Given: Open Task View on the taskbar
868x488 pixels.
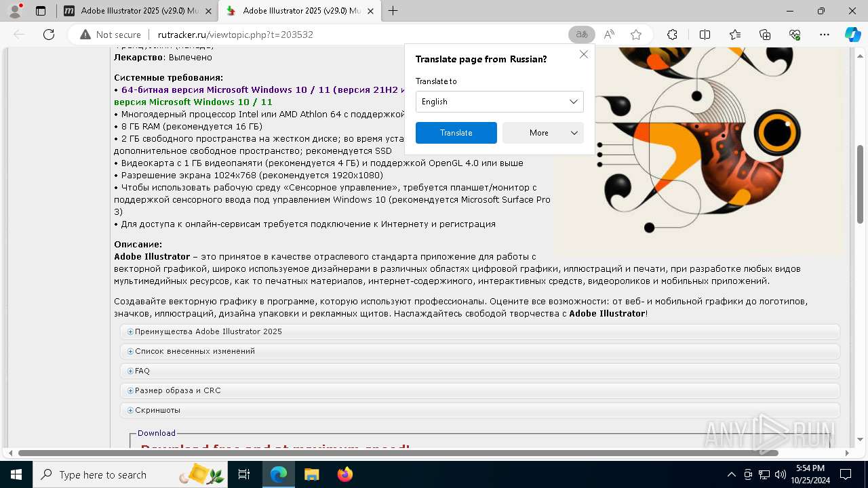Looking at the screenshot, I should click(244, 474).
